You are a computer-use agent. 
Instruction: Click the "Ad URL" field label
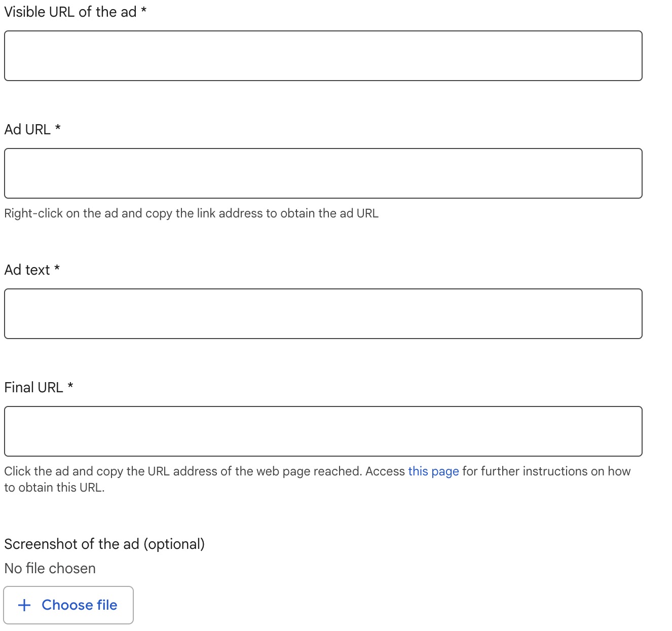tap(27, 130)
